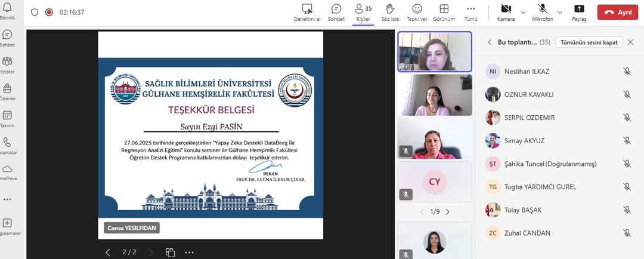Open Uygulamalar apps button
This screenshot has width=644, height=259.
pyautogui.click(x=7, y=226)
